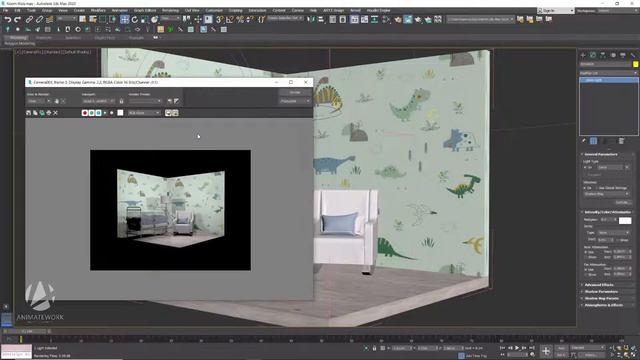The image size is (640, 360).
Task: Toggle the Percent Snap icon
Action: (240, 19)
